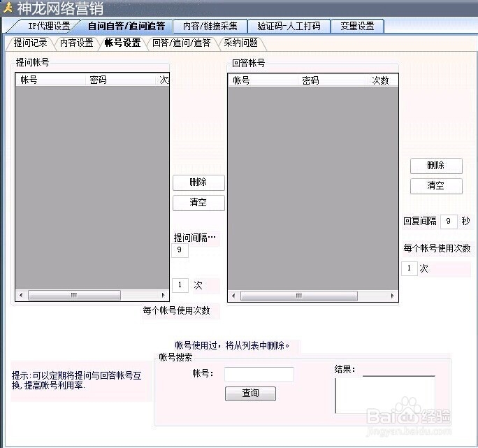The image size is (478, 448).
Task: Focus the 提问帐号 usage count field
Action: click(x=180, y=285)
